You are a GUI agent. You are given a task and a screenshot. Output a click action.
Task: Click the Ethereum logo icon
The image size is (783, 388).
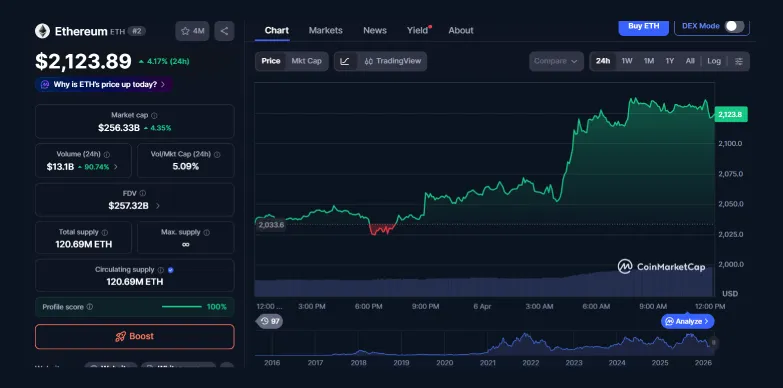point(42,31)
